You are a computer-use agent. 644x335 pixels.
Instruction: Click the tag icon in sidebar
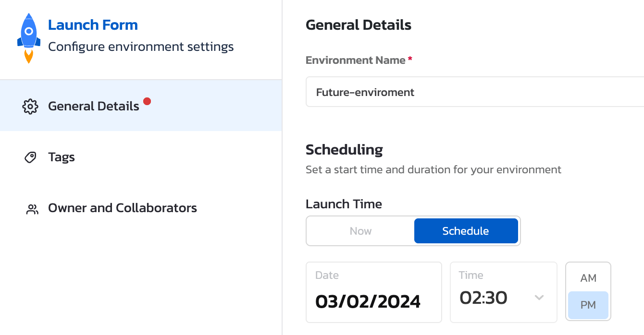[30, 157]
